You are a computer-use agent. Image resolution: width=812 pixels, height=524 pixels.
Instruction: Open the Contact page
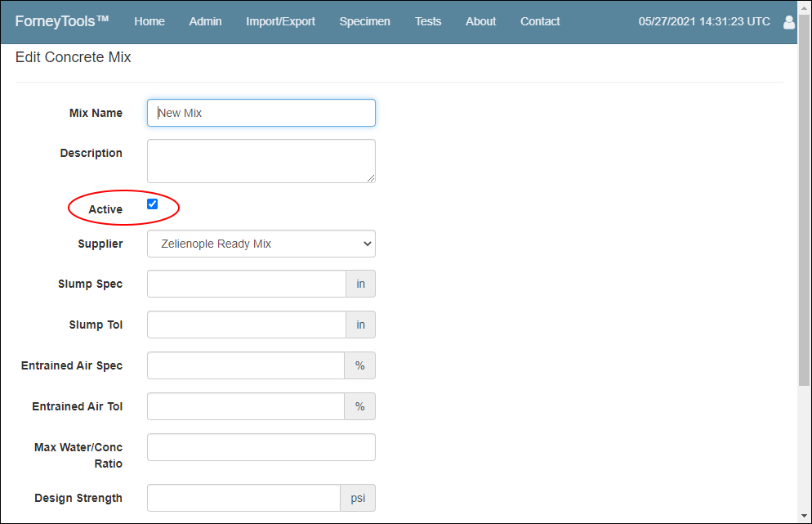tap(540, 21)
